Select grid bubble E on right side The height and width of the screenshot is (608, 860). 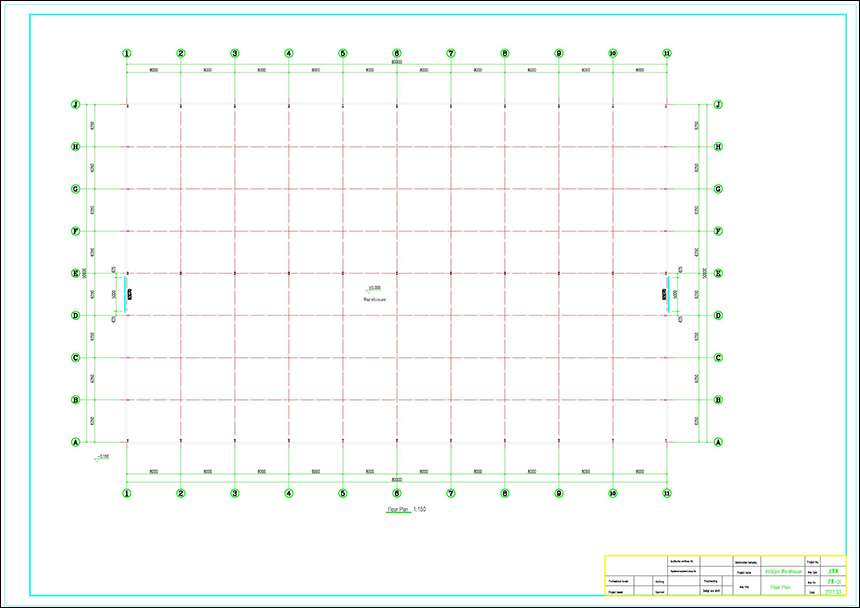(x=718, y=273)
